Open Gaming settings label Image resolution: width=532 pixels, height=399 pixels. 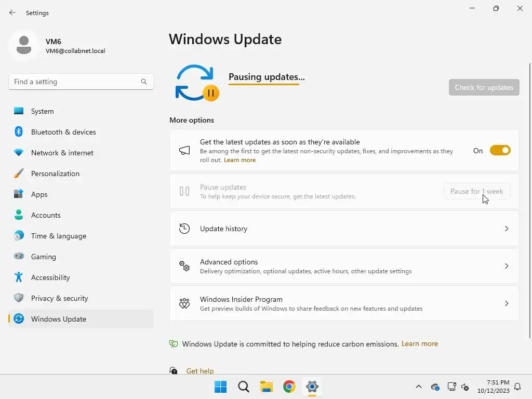click(44, 257)
